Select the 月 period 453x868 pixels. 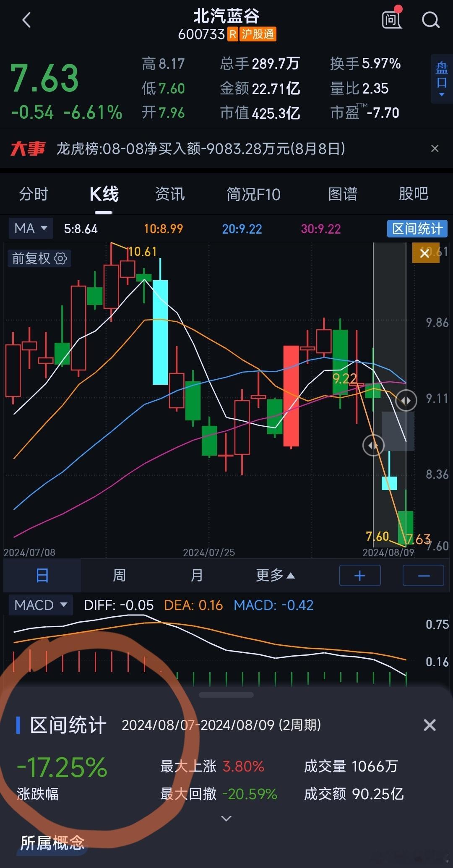tap(197, 575)
